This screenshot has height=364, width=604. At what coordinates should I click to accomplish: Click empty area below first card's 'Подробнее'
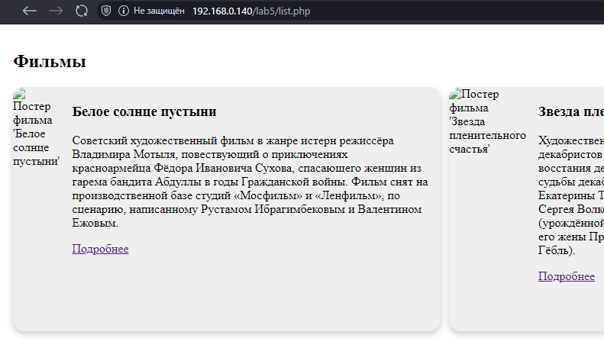pos(229,294)
